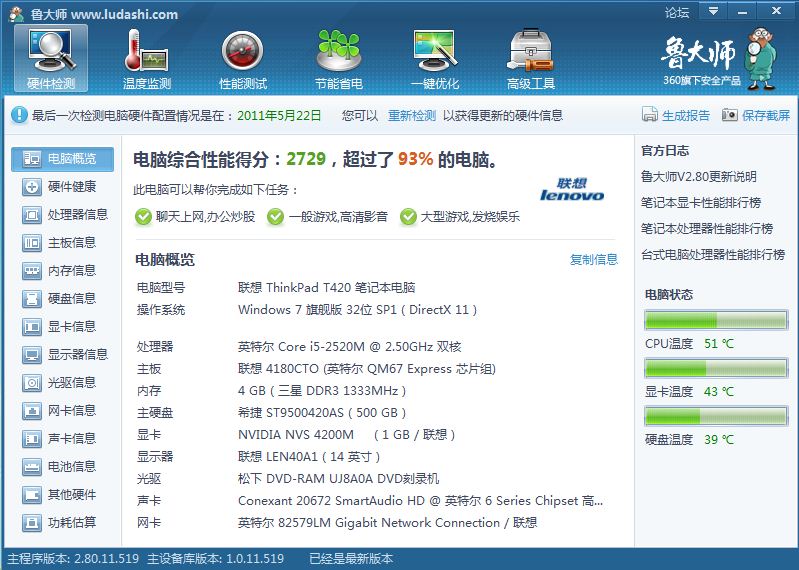Click the blue info exclamation icon
Viewport: 799px width, 570px height.
tap(19, 115)
